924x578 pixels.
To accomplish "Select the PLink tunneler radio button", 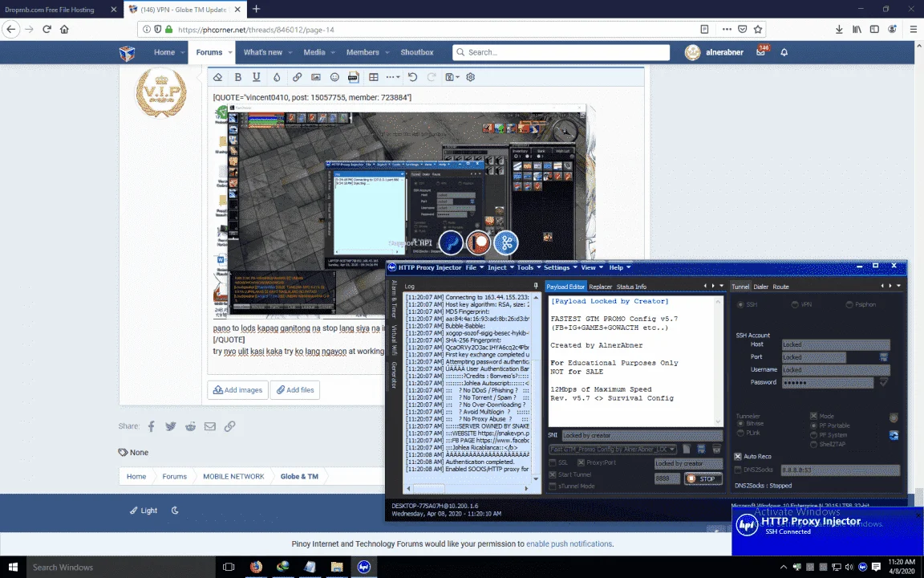I will [740, 433].
